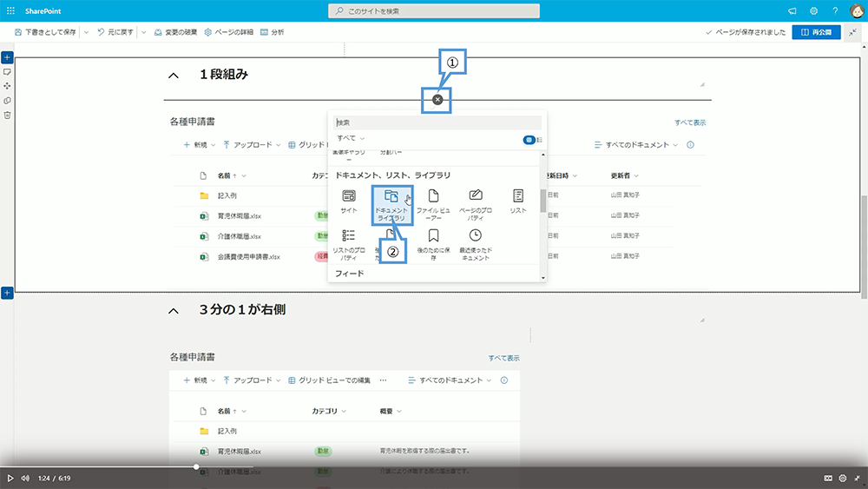This screenshot has height=489, width=868.
Task: Click the web part picker scrollbar thumb
Action: (543, 201)
